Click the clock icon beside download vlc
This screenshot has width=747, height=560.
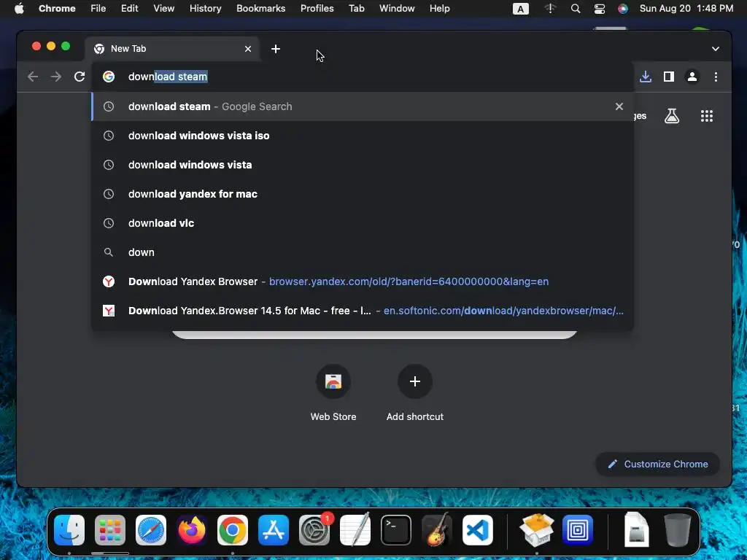point(109,223)
